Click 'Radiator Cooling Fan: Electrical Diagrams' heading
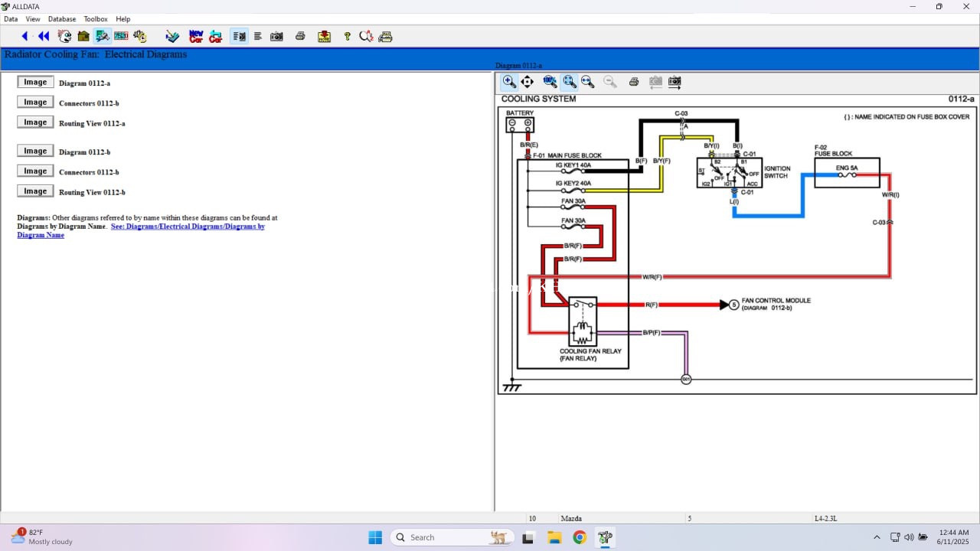Viewport: 980px width, 551px height. (96, 54)
